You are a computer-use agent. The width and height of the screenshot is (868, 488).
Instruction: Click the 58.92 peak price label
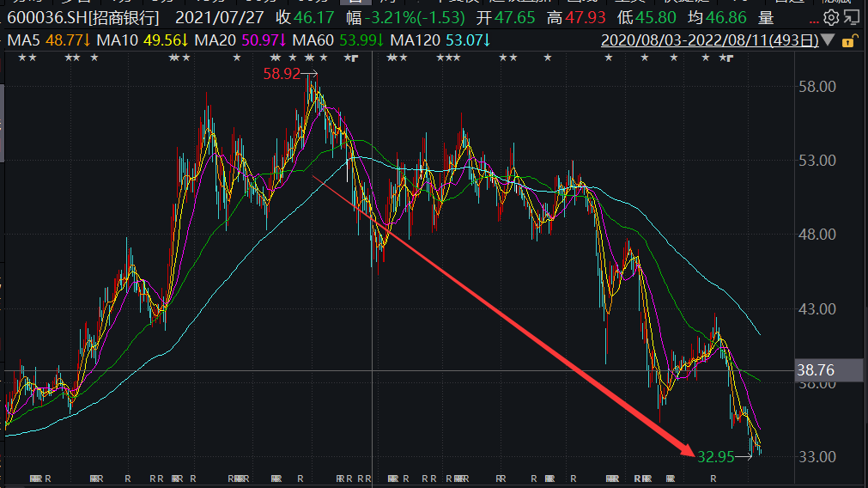(x=281, y=75)
